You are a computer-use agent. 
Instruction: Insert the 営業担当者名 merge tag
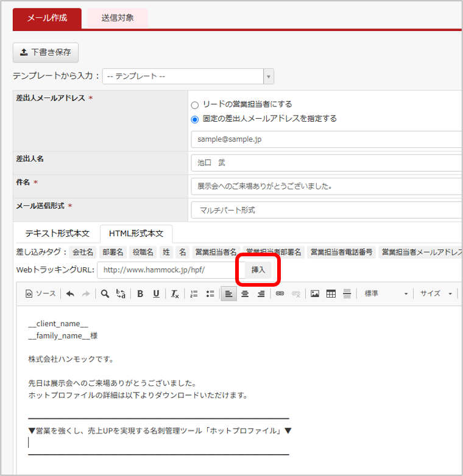[x=216, y=252]
